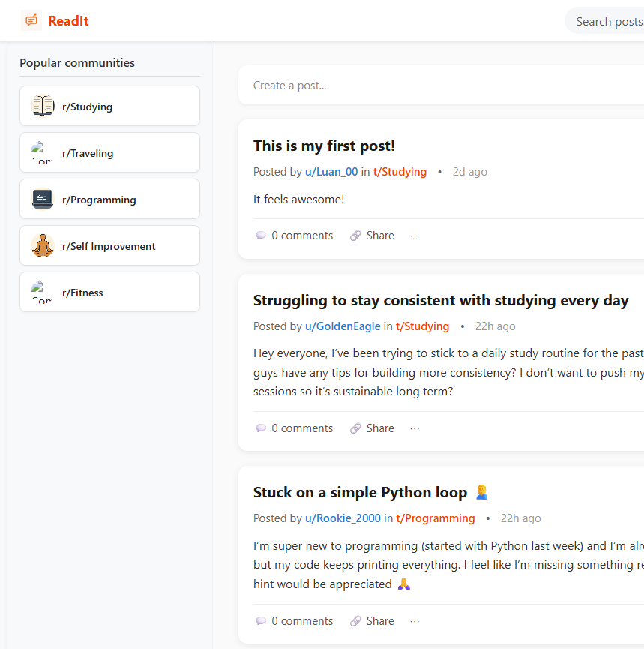Open the post 'This is my first post!'
Image resolution: width=644 pixels, height=649 pixels.
(x=324, y=146)
